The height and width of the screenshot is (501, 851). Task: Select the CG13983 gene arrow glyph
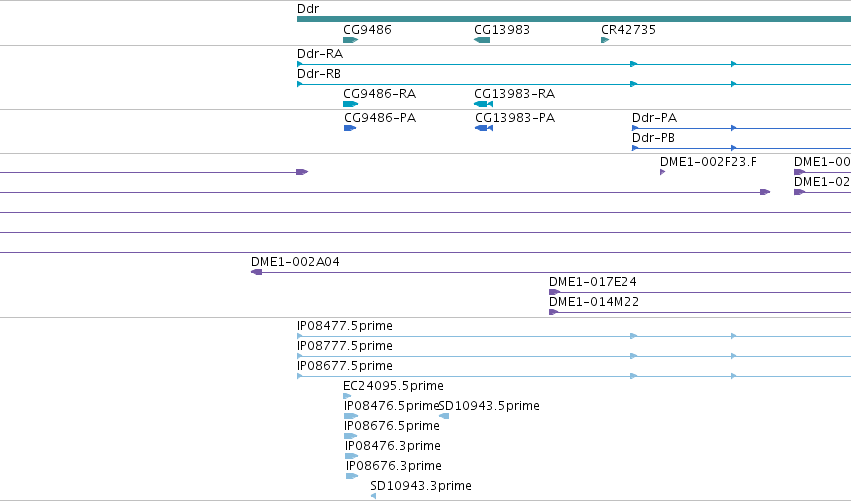click(482, 40)
